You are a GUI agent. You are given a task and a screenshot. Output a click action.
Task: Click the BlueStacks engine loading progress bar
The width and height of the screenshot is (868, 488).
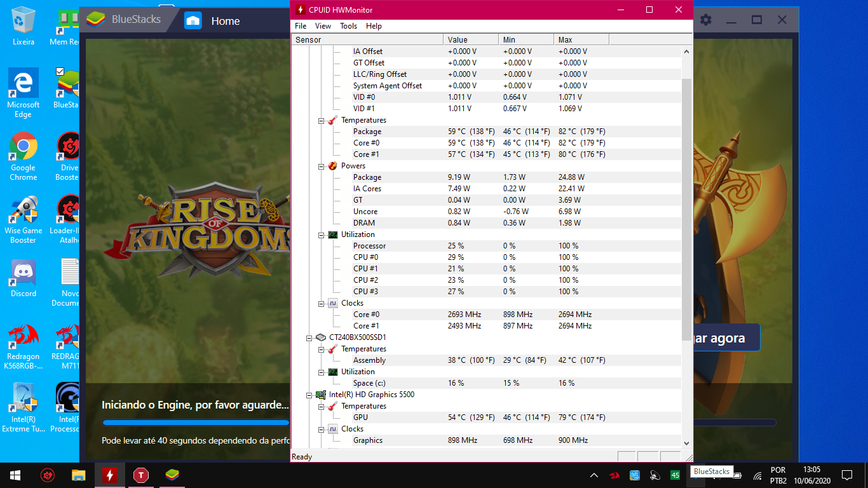[196, 423]
